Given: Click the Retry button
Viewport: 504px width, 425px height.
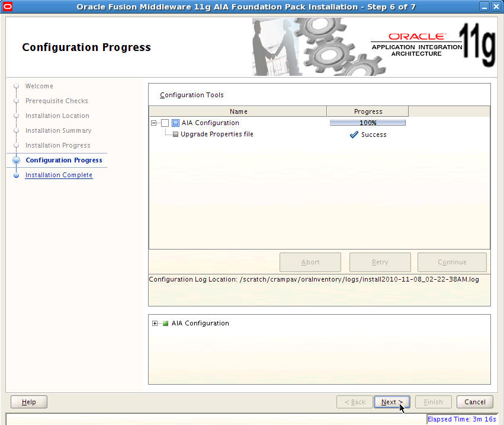Looking at the screenshot, I should point(380,262).
